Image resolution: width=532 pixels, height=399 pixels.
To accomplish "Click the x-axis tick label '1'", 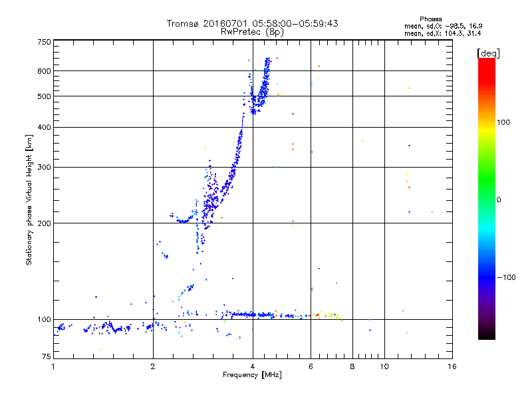I will pyautogui.click(x=53, y=366).
